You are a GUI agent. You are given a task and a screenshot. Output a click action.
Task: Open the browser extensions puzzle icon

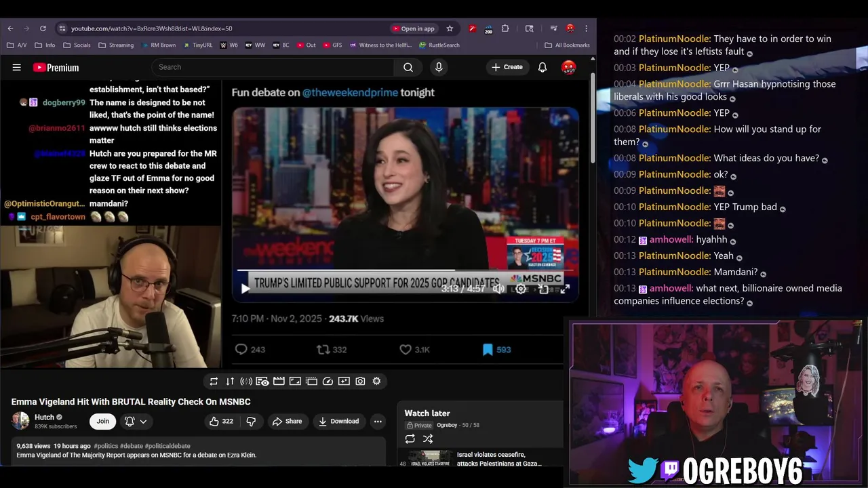coord(505,28)
